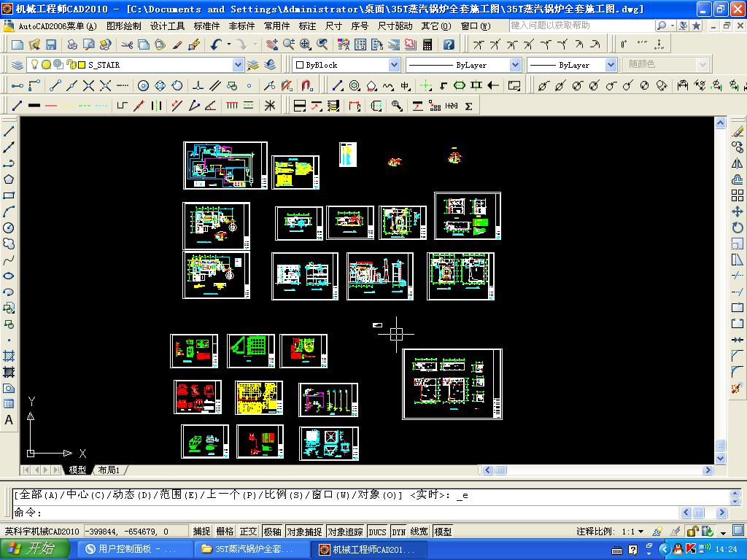
Task: Open the ByLayer linetype dropdown
Action: (515, 65)
